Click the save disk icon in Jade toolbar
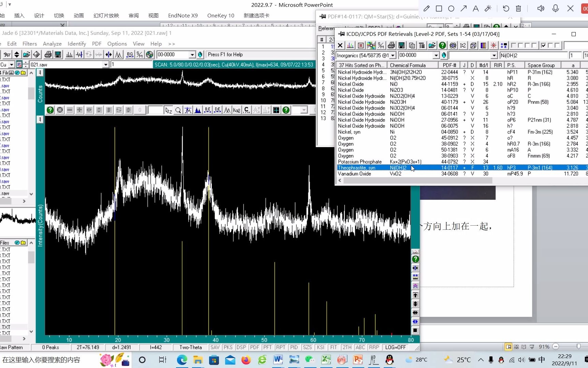The image size is (588, 368). [58, 55]
